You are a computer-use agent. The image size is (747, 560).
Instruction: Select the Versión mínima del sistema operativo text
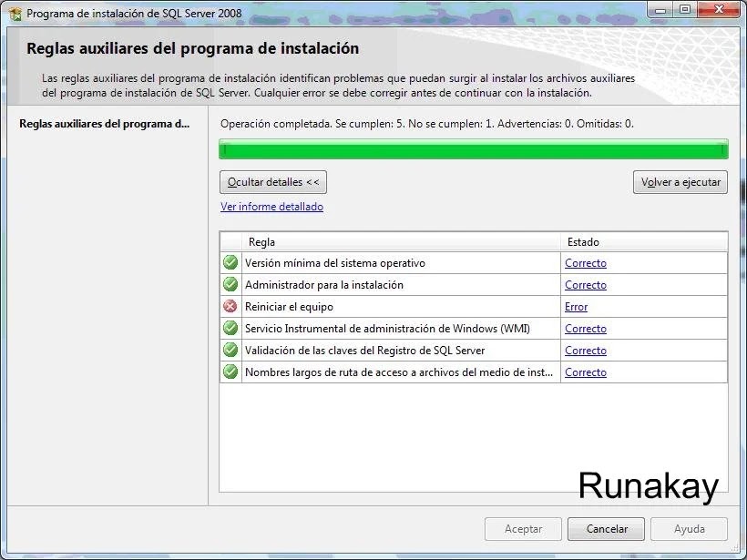click(335, 263)
